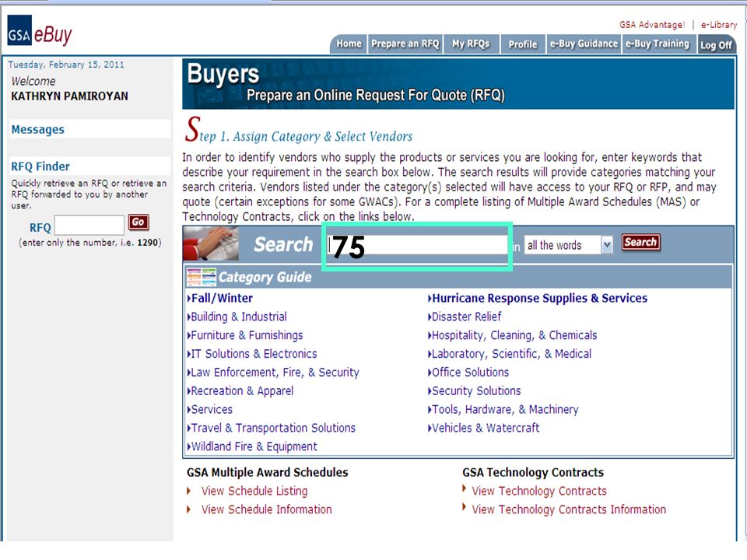
Task: Select Tools, Hardware, & Machinery category
Action: [503, 410]
